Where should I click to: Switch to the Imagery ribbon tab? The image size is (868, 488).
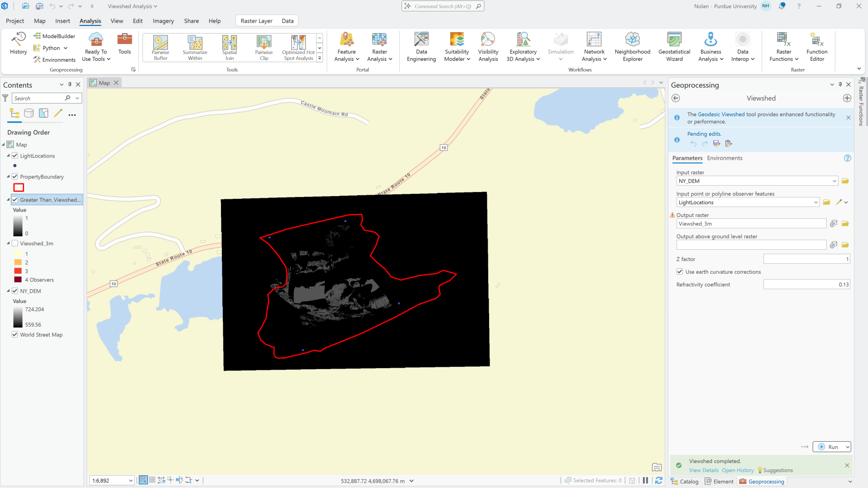[x=163, y=21]
